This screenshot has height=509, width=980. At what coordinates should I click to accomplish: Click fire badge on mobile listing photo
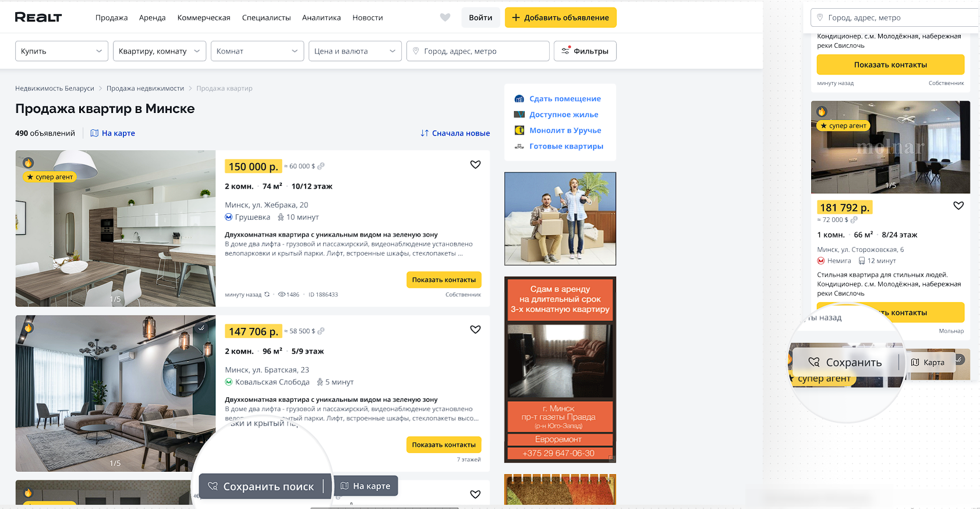822,111
